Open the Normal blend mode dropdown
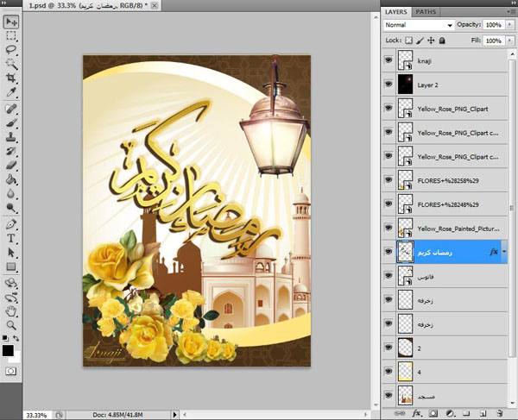The image size is (518, 420). pos(419,26)
